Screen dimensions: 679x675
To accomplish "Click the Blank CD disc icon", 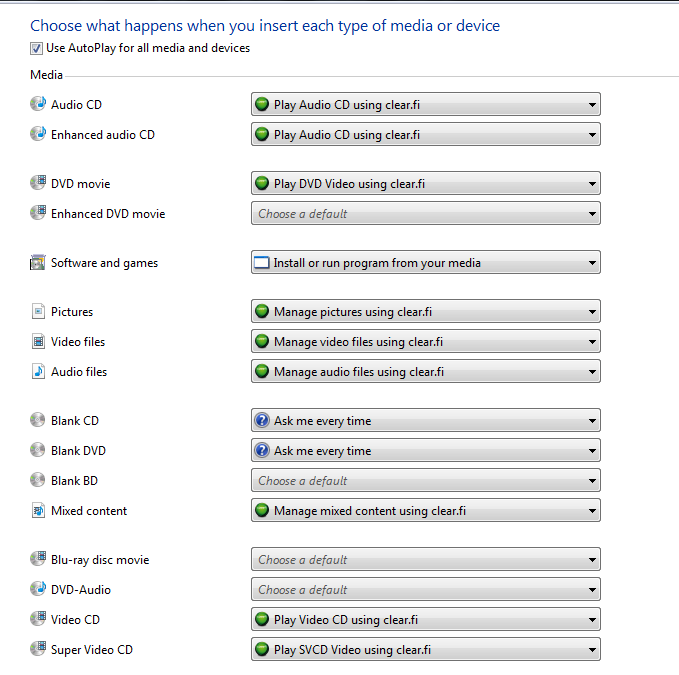I will point(38,421).
